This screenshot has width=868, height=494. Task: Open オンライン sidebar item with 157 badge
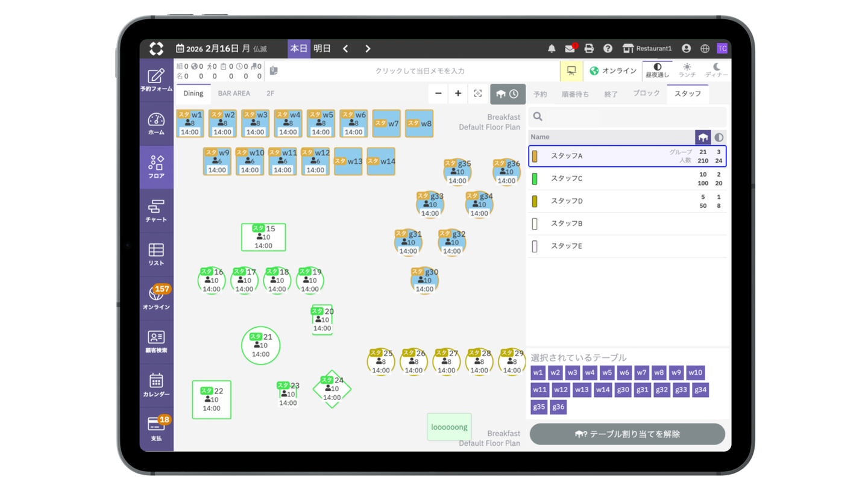(156, 298)
